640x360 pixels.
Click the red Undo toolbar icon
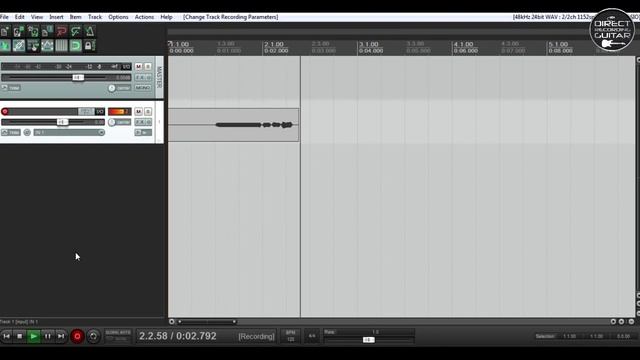(61, 31)
